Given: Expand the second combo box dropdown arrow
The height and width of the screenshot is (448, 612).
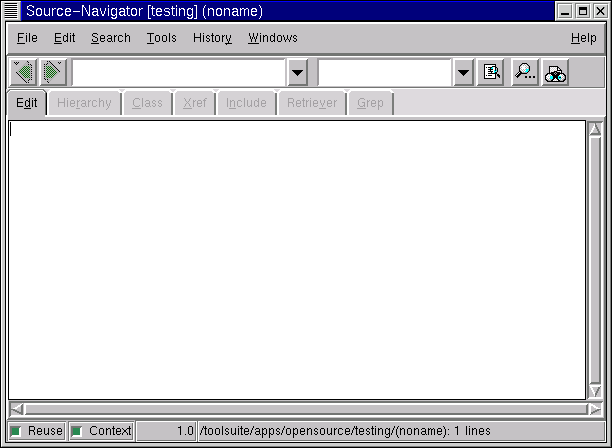Looking at the screenshot, I should tap(463, 73).
